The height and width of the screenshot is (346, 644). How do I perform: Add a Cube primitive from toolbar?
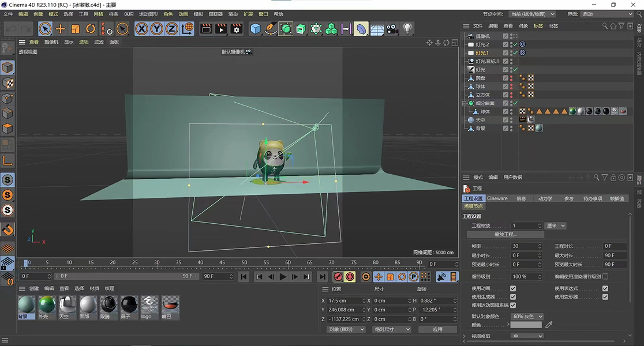pos(256,29)
